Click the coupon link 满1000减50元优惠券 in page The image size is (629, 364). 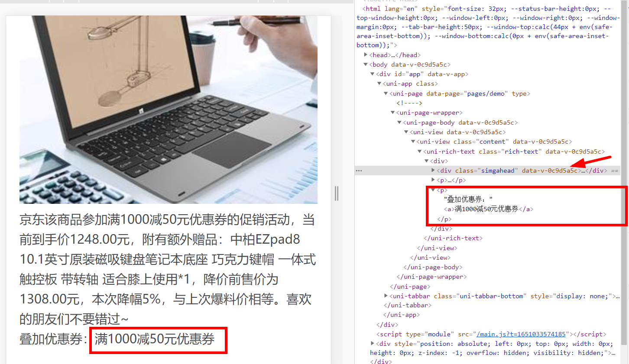click(155, 339)
